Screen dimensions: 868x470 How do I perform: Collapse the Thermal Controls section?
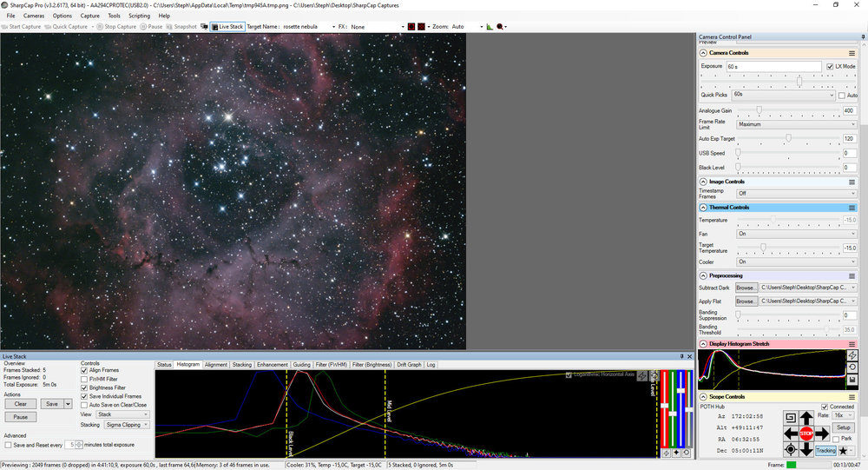point(702,208)
